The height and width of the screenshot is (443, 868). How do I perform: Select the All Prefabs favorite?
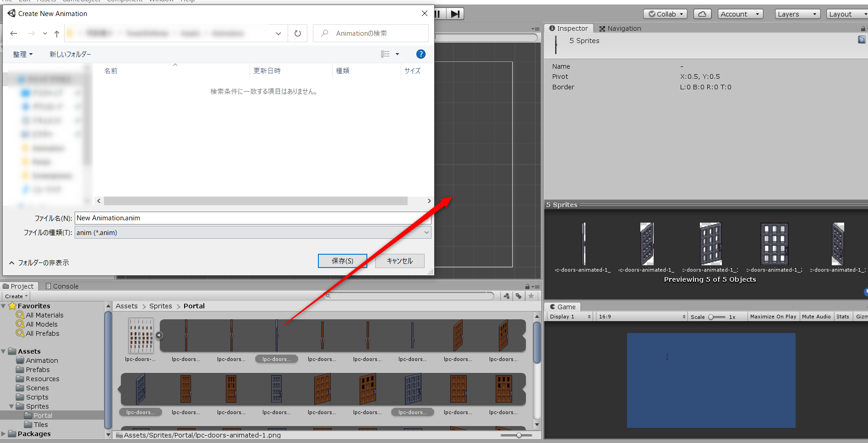tap(43, 333)
